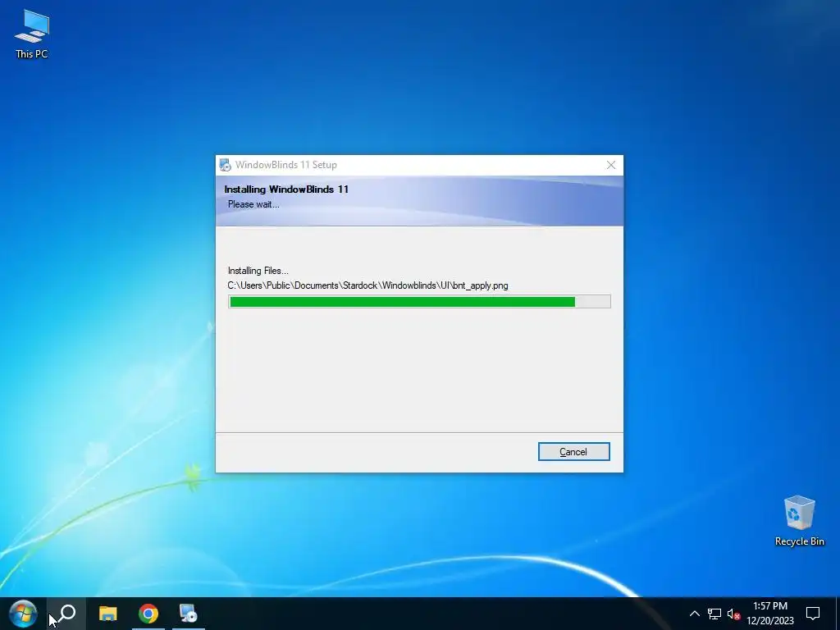The height and width of the screenshot is (630, 840).
Task: Click the bnt_apply.png file path text
Action: point(368,285)
